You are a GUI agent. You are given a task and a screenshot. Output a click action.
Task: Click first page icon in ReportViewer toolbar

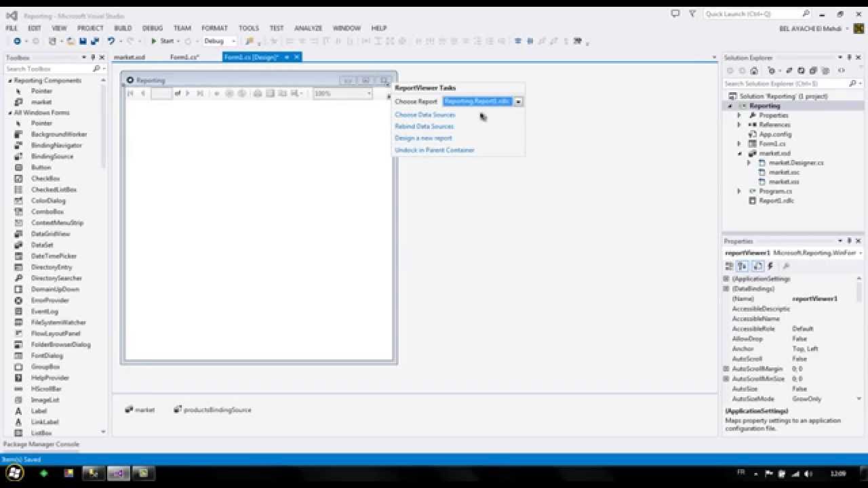131,94
